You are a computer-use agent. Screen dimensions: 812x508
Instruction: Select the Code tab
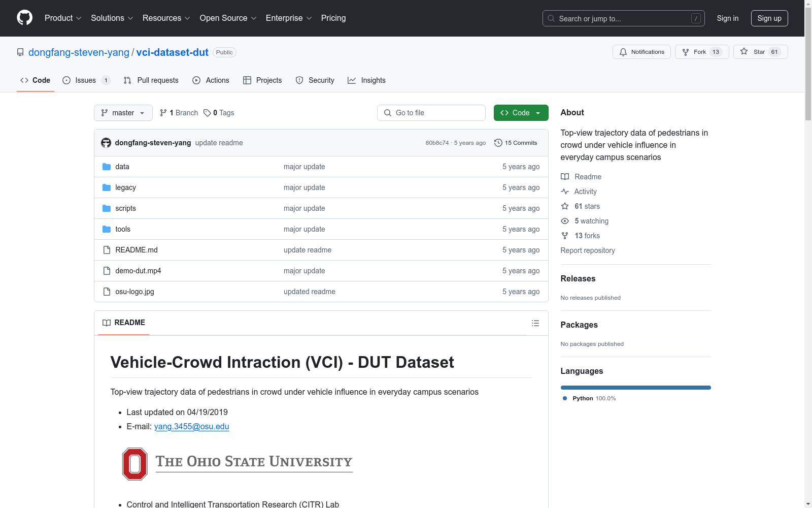pyautogui.click(x=36, y=80)
